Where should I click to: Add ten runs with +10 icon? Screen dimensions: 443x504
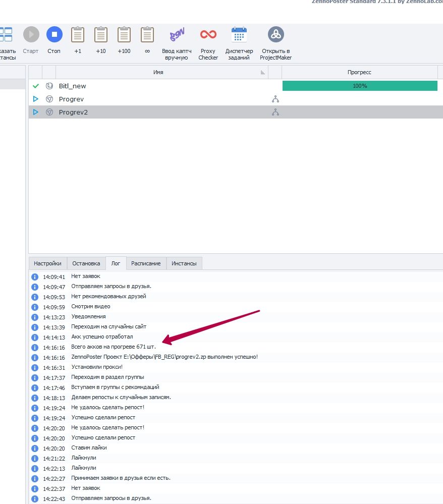click(x=100, y=34)
